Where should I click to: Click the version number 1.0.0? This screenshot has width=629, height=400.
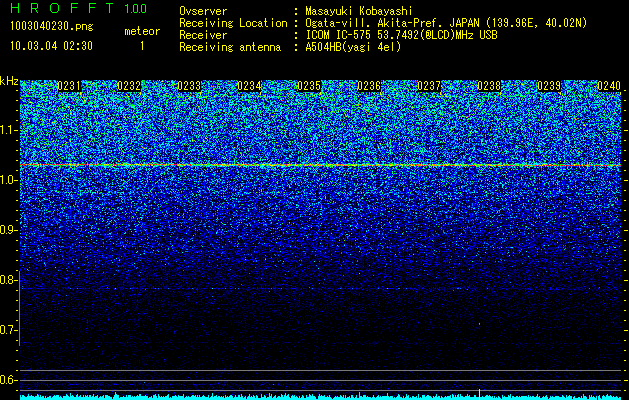135,9
